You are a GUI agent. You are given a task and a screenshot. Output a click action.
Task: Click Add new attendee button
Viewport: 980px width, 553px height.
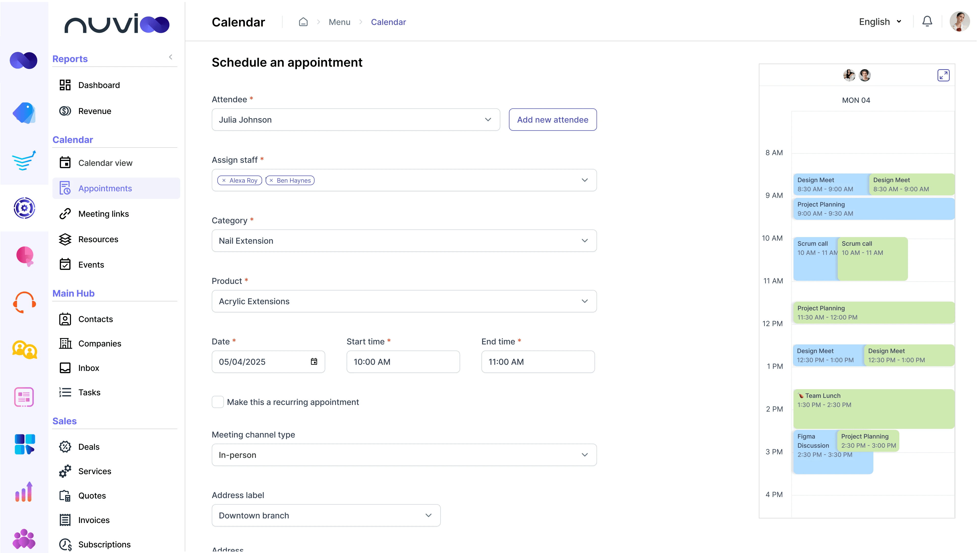coord(552,120)
